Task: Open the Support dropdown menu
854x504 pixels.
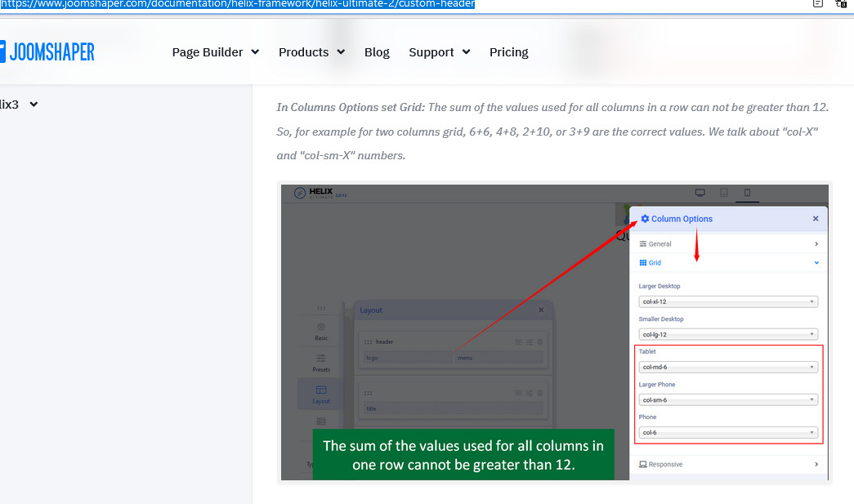Action: point(439,52)
